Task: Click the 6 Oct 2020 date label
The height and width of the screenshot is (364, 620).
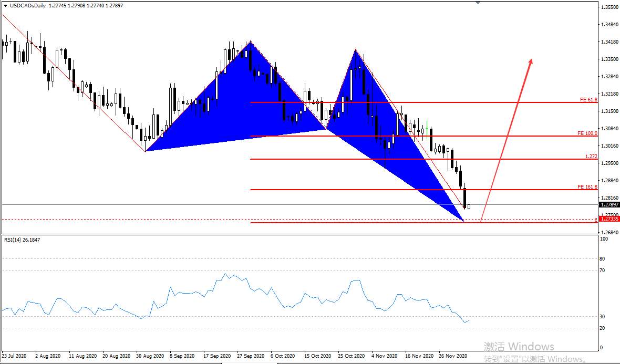Action: [x=283, y=356]
